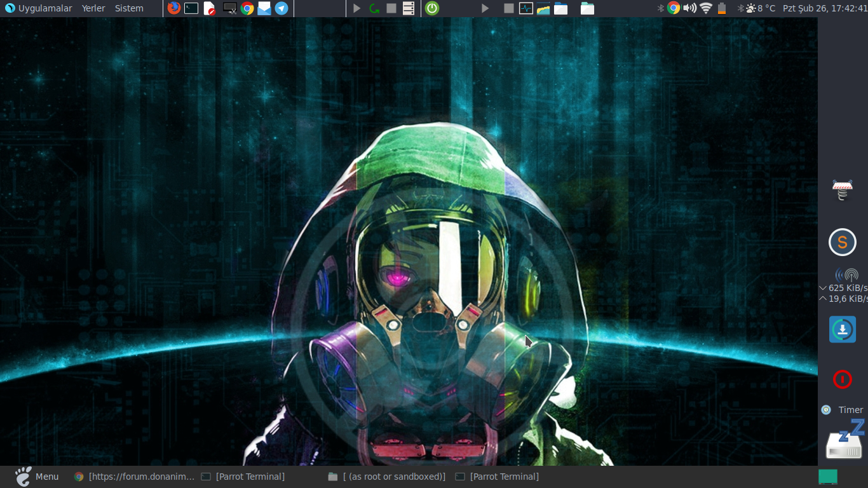Click the second gray play button
The image size is (868, 488).
[x=485, y=8]
